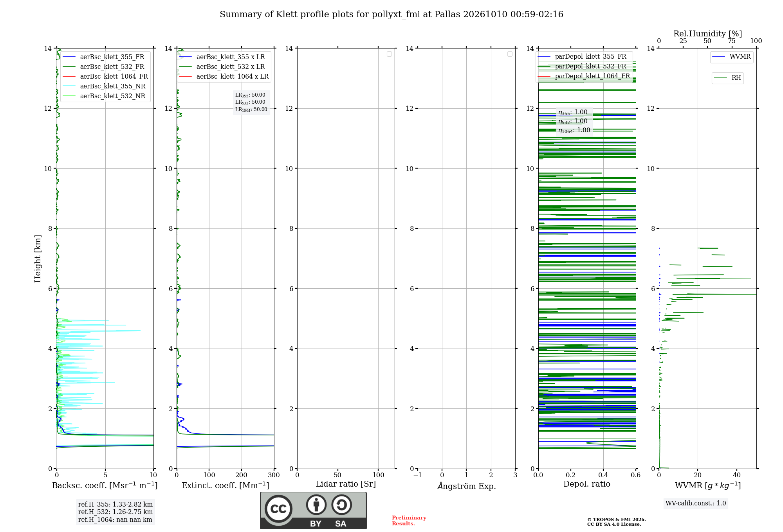Click the Height [km] axis label

pyautogui.click(x=38, y=259)
